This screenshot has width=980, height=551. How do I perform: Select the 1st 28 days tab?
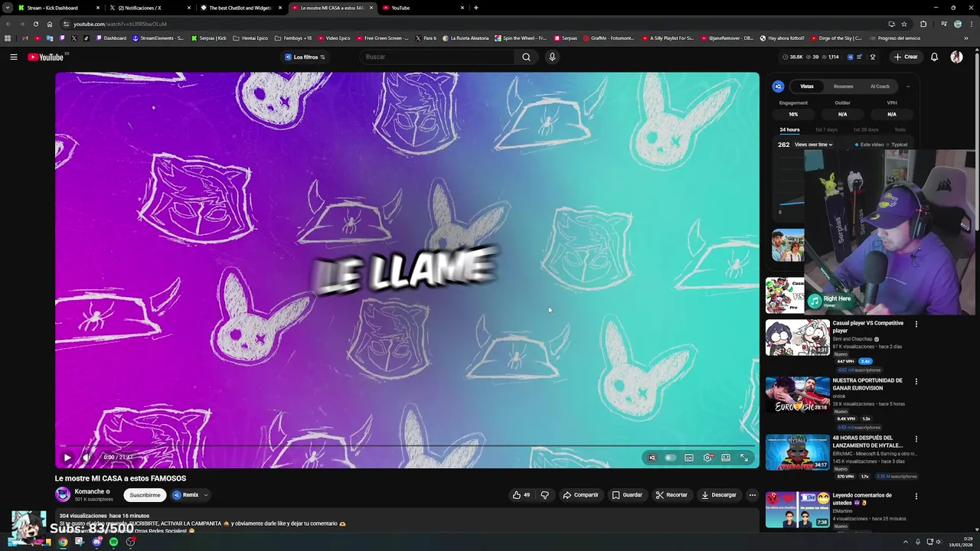(866, 130)
